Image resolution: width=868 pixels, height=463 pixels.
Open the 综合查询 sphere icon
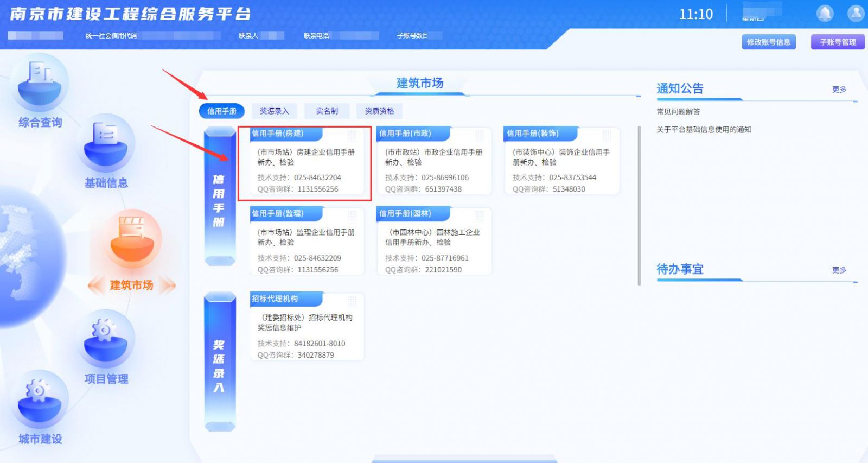(x=40, y=83)
